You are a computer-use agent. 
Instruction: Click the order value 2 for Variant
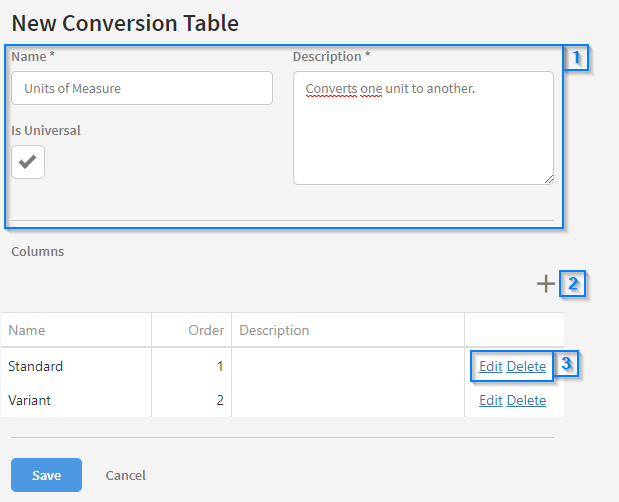tap(219, 400)
